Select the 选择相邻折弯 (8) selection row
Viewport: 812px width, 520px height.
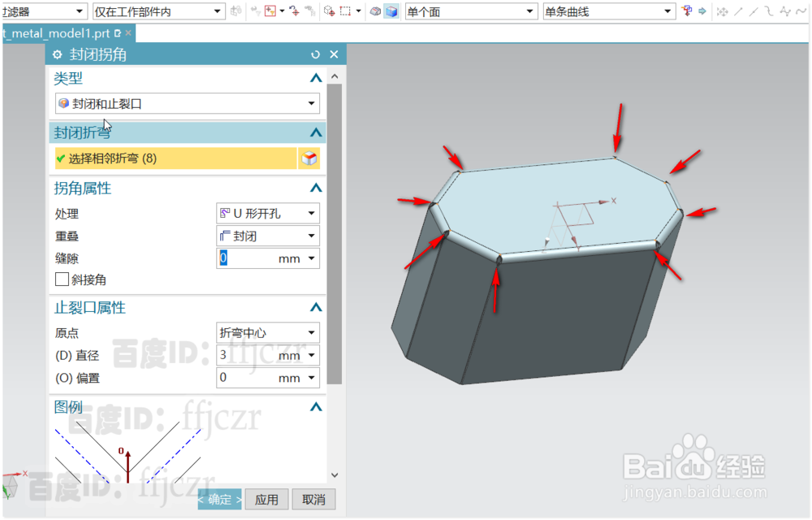pyautogui.click(x=175, y=158)
